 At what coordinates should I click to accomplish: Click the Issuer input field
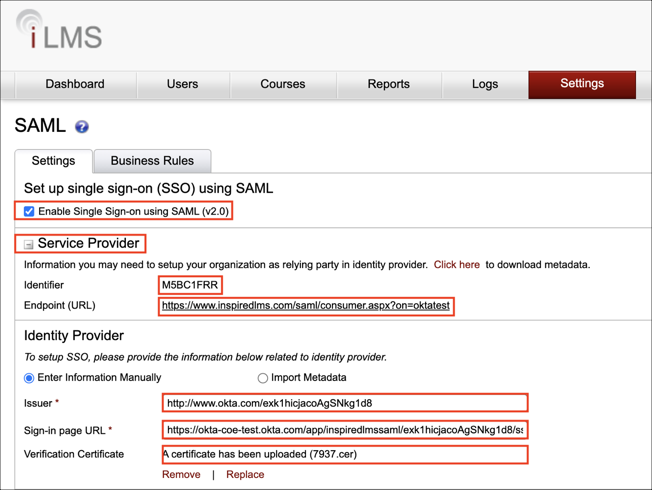click(x=344, y=403)
